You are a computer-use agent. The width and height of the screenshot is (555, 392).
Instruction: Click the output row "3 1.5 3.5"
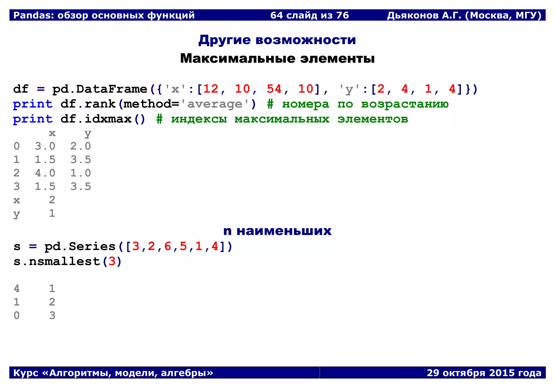52,187
